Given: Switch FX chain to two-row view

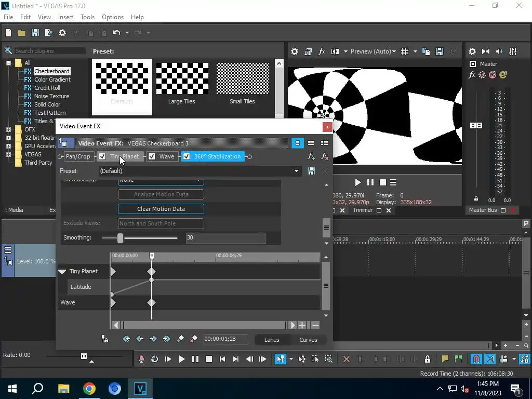Looking at the screenshot, I should (311, 143).
